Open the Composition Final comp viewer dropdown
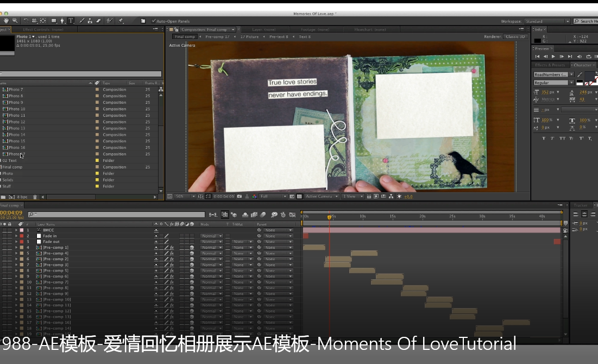598x364 pixels. tap(207, 29)
